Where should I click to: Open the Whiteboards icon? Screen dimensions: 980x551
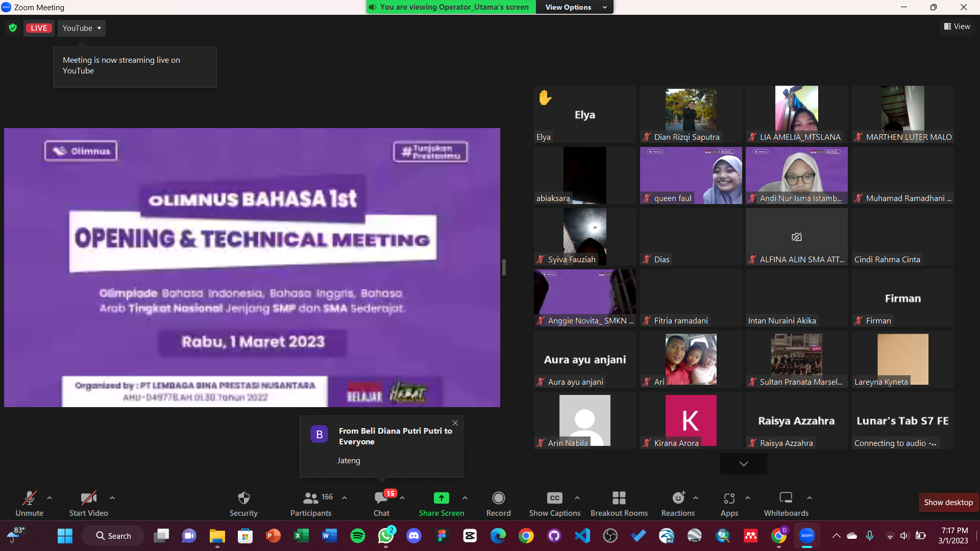point(786,498)
